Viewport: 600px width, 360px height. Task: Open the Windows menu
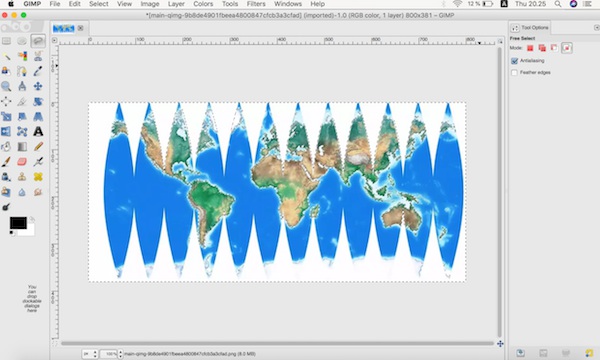pyautogui.click(x=288, y=4)
